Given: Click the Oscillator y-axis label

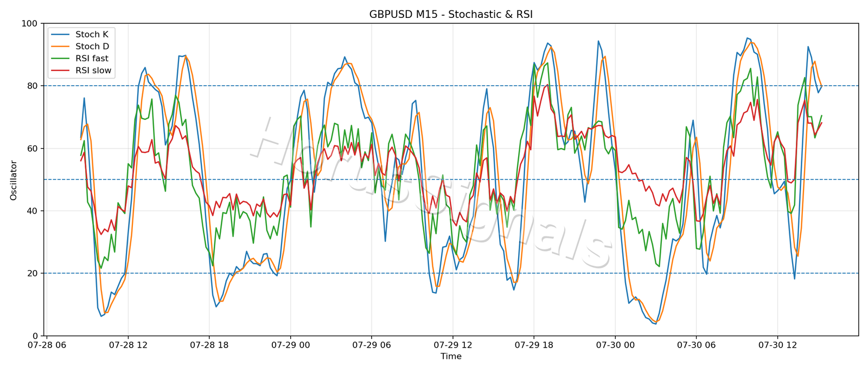Looking at the screenshot, I should click(x=14, y=180).
